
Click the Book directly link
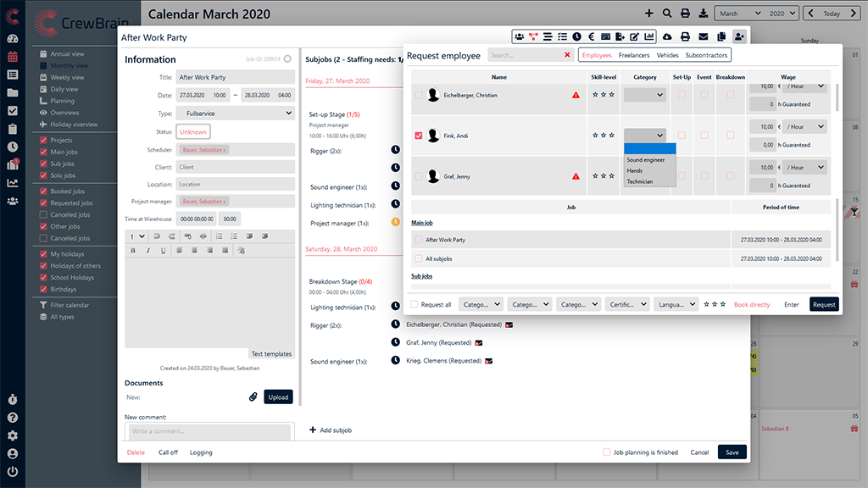[752, 304]
